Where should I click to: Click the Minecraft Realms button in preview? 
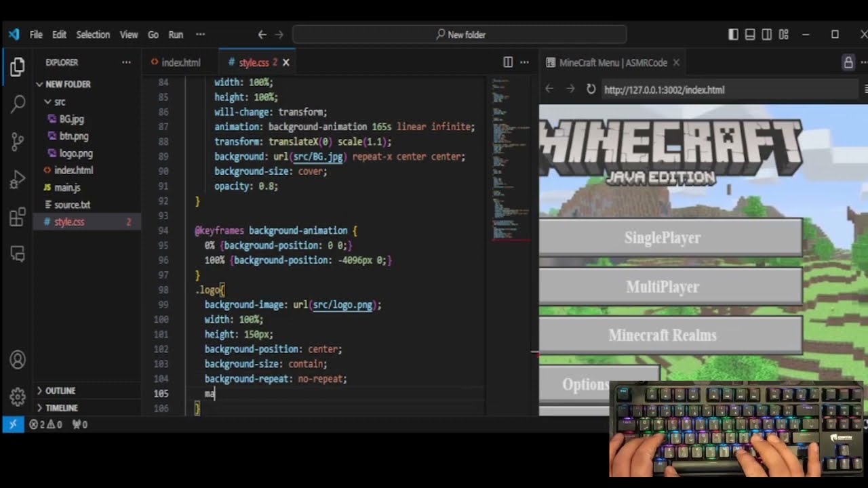671,335
